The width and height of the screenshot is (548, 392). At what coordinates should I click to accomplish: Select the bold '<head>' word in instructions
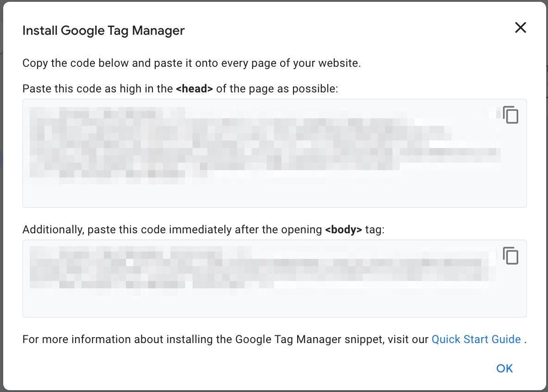(x=194, y=89)
